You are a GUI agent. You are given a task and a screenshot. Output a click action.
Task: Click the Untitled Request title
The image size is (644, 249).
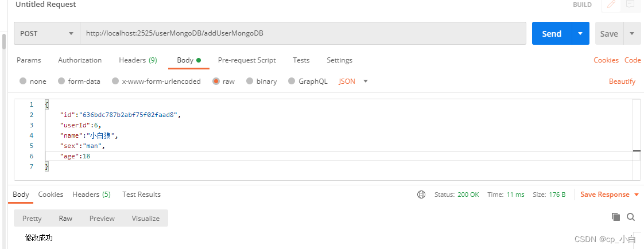(x=45, y=5)
